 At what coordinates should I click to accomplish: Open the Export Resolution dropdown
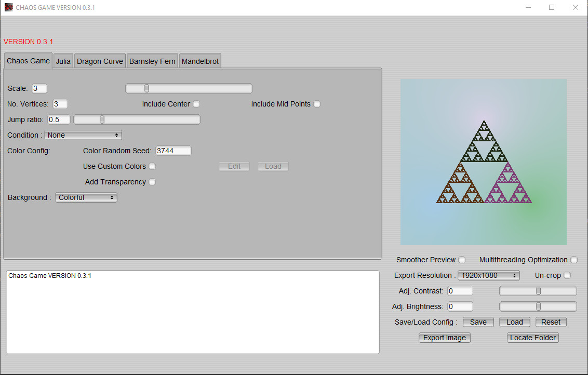[x=488, y=275]
